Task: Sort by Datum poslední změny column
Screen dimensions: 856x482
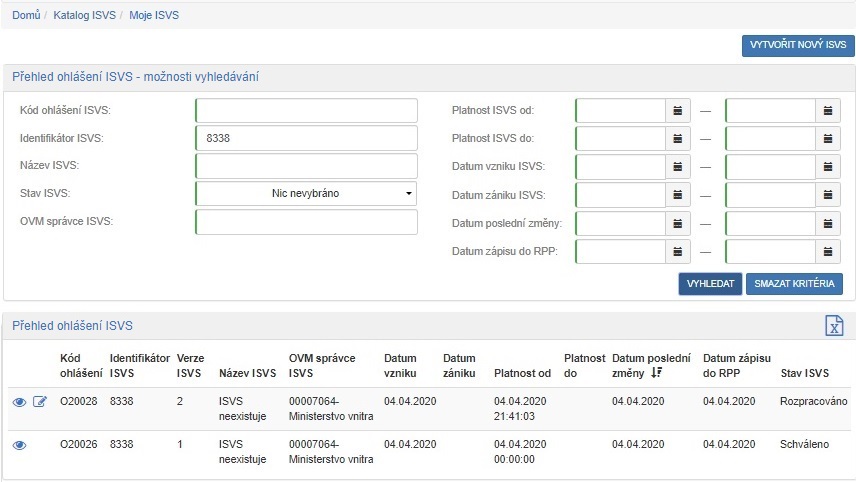Action: coord(651,365)
